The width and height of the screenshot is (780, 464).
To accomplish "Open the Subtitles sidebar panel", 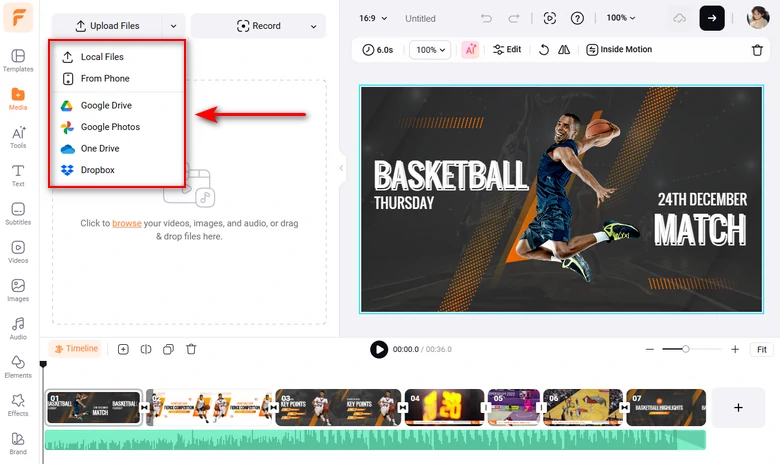I will coord(18,213).
